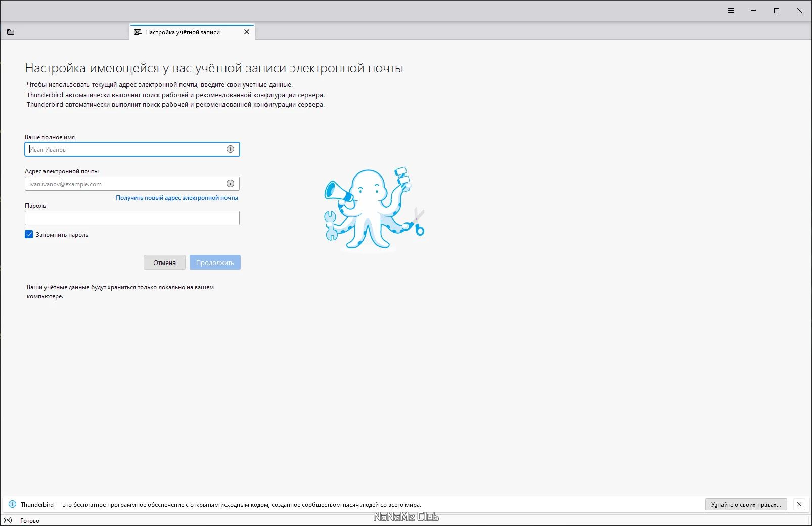The height and width of the screenshot is (526, 812).
Task: Click the info icon in full name field
Action: click(230, 149)
